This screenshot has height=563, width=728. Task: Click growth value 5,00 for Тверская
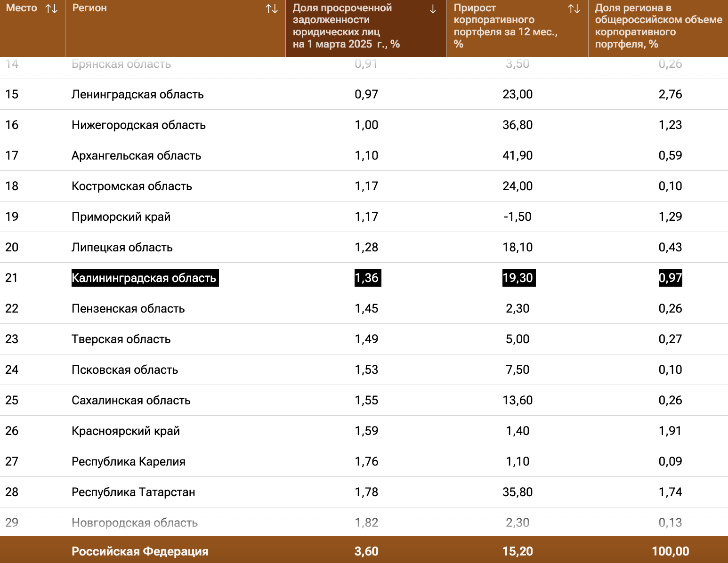tap(518, 339)
